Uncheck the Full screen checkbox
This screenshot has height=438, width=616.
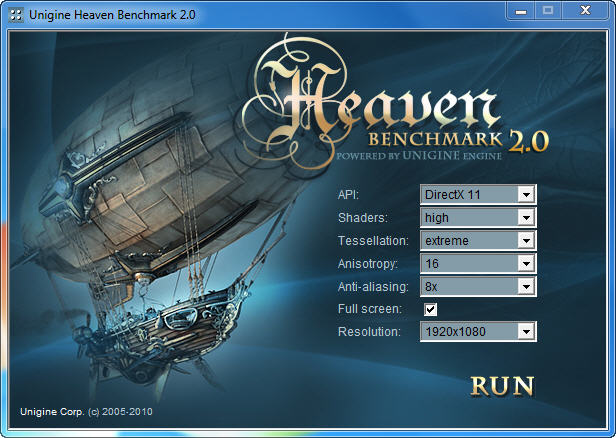[431, 309]
